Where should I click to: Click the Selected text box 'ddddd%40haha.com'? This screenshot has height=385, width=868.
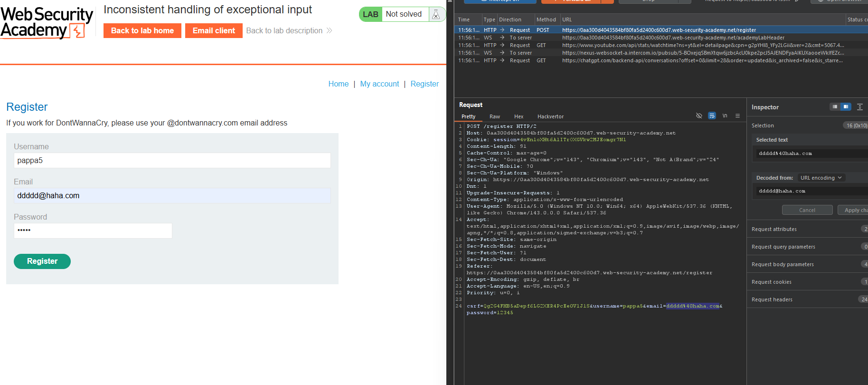[x=812, y=154]
